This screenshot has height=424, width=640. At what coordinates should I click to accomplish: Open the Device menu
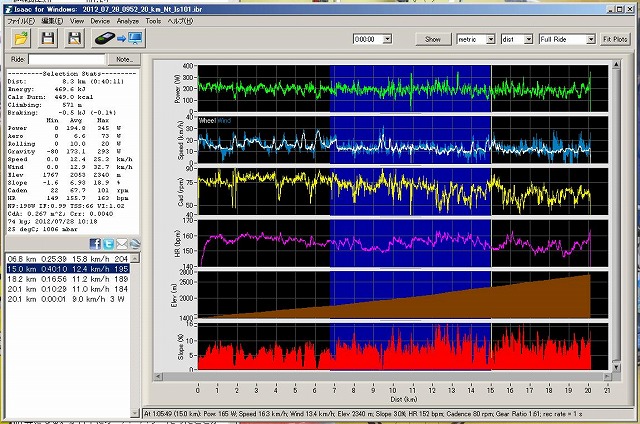pyautogui.click(x=99, y=20)
